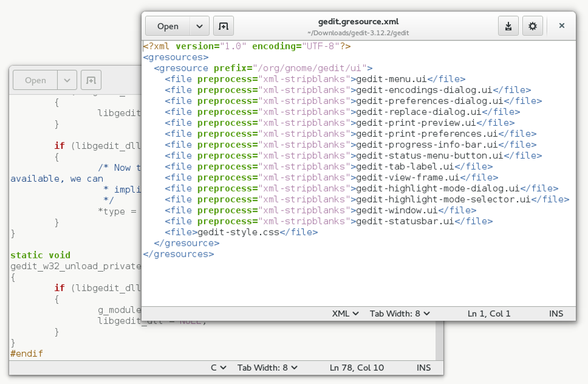
Task: Open the XML language selector in status bar
Action: tap(345, 314)
